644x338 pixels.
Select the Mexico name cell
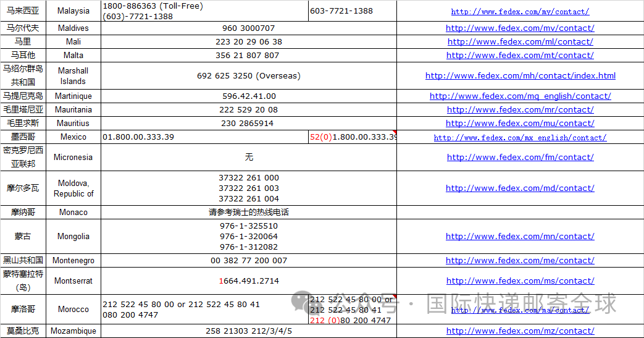coord(73,137)
